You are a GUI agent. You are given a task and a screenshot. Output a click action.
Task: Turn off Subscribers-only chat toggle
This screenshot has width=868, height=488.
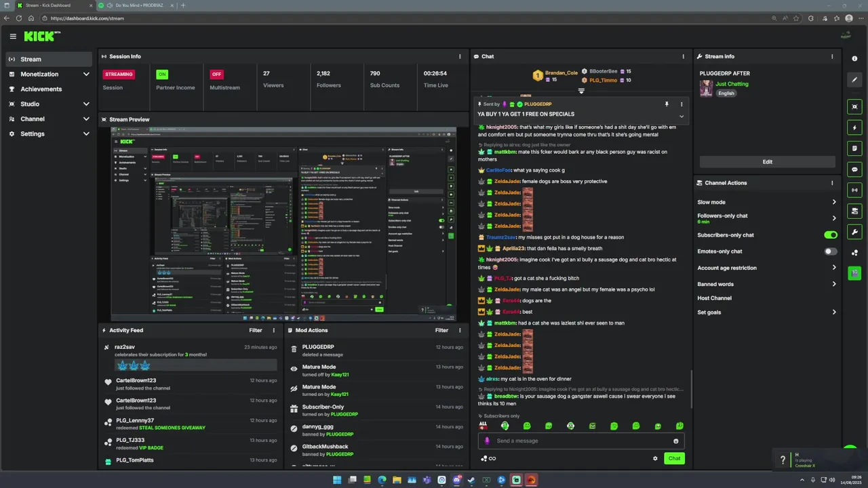point(831,235)
